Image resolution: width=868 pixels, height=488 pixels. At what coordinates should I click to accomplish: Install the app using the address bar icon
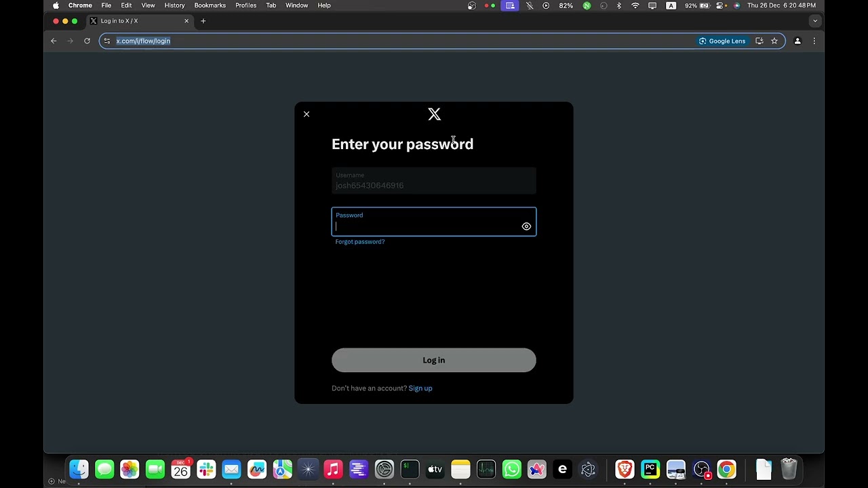759,41
